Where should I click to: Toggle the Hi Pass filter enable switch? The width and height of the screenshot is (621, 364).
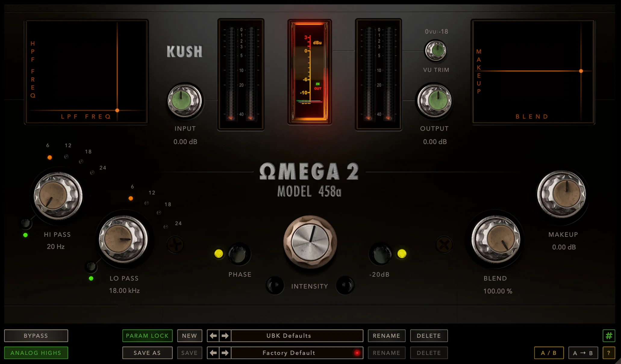(26, 224)
